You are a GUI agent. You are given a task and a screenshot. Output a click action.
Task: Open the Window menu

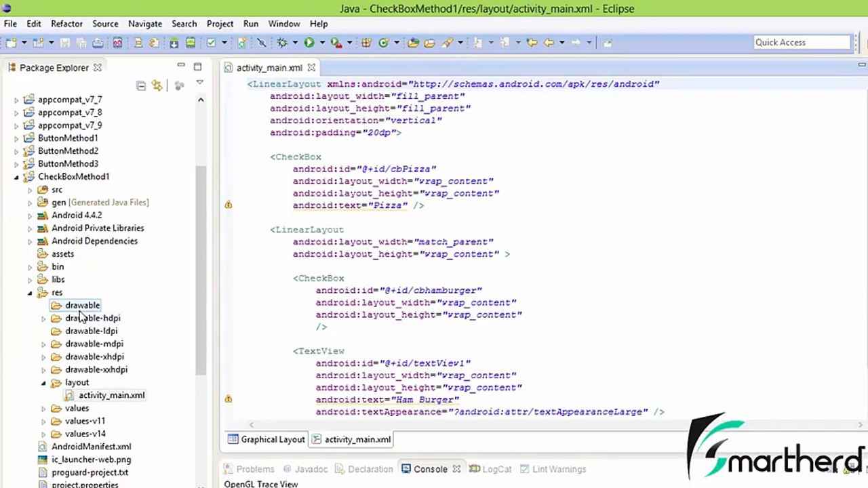pos(284,24)
